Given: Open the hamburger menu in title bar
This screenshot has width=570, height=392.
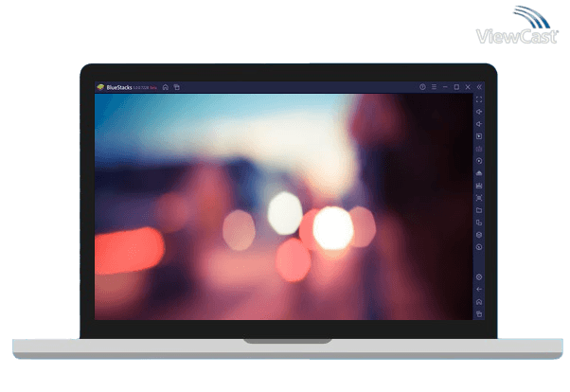Looking at the screenshot, I should [434, 87].
